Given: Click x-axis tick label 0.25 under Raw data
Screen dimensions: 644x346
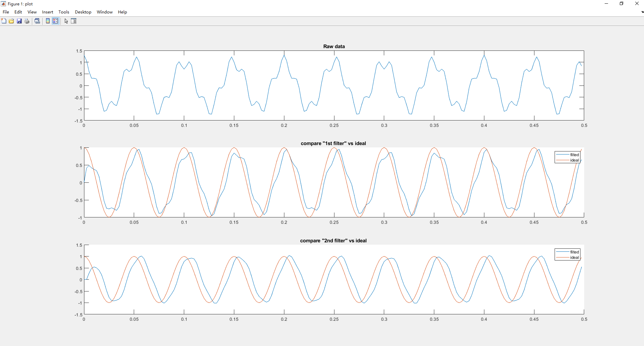Looking at the screenshot, I should (334, 125).
